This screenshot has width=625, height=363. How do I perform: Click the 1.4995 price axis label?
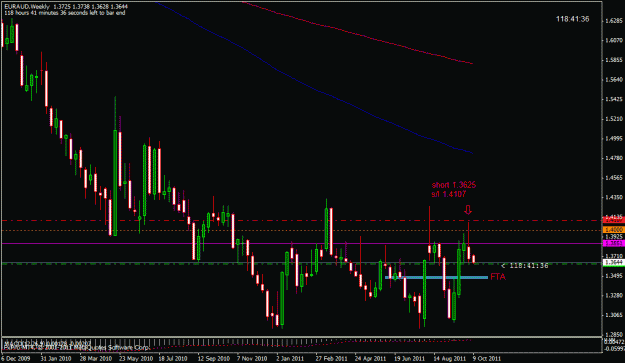614,139
